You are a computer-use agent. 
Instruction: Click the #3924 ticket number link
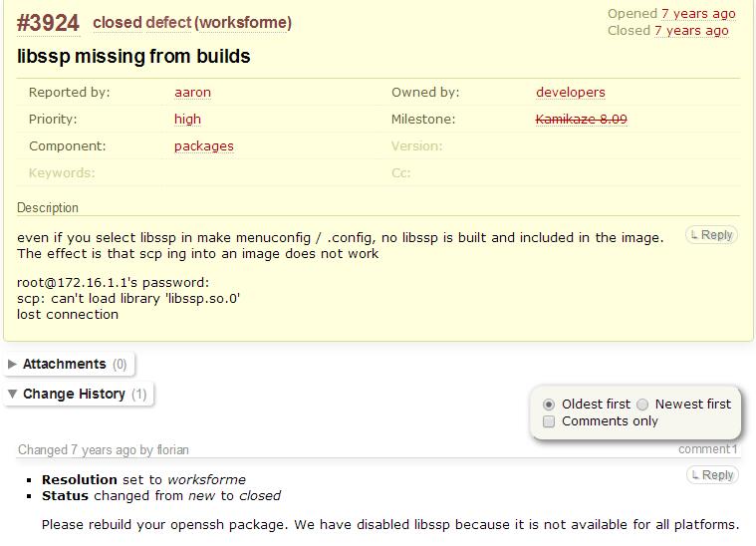point(48,22)
